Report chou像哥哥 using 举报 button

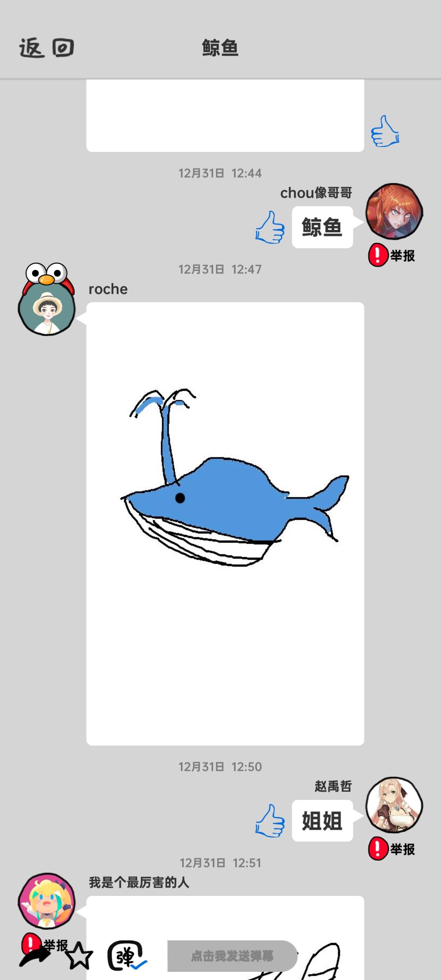pos(392,255)
